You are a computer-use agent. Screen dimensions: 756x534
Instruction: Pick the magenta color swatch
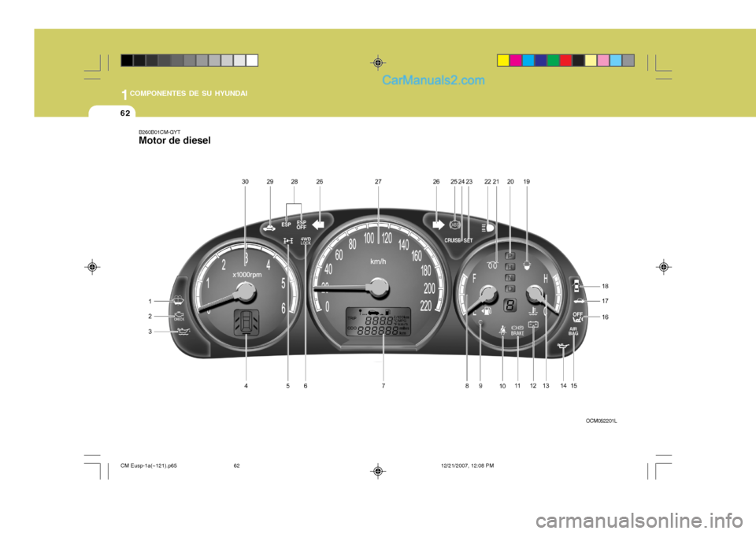pos(515,61)
